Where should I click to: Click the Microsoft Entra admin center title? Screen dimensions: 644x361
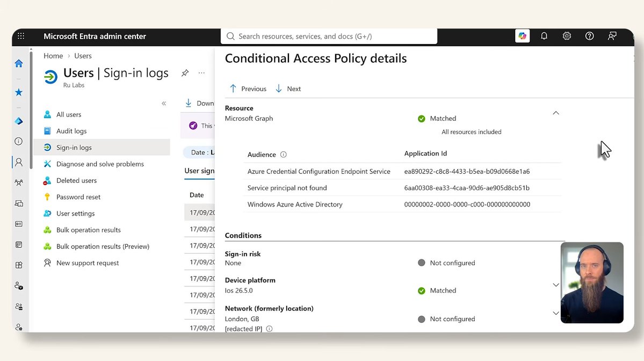95,36
